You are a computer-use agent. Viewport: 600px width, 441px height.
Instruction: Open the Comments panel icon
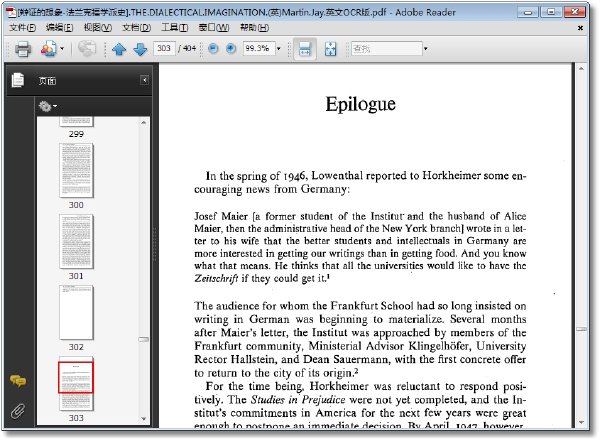tap(18, 381)
